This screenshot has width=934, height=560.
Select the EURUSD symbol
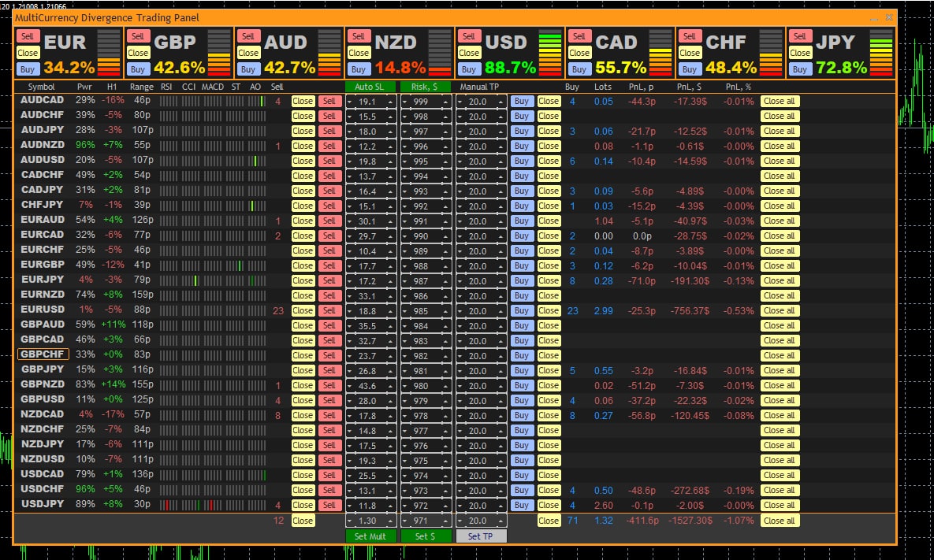pos(43,309)
